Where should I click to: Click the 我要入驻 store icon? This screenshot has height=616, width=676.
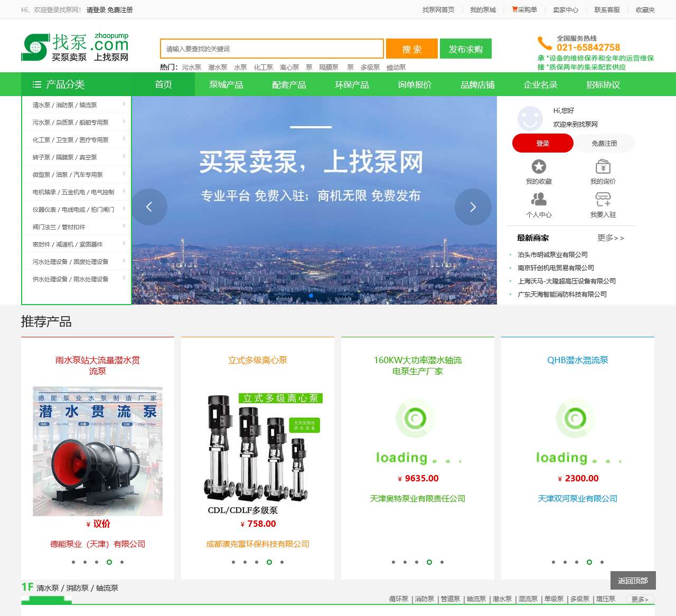(x=603, y=200)
